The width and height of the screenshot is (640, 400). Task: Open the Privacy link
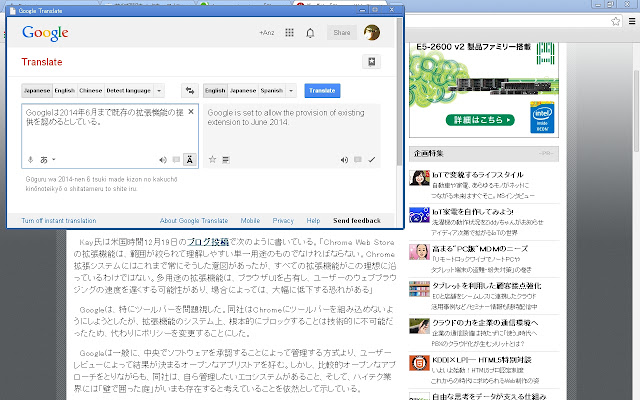coord(283,220)
